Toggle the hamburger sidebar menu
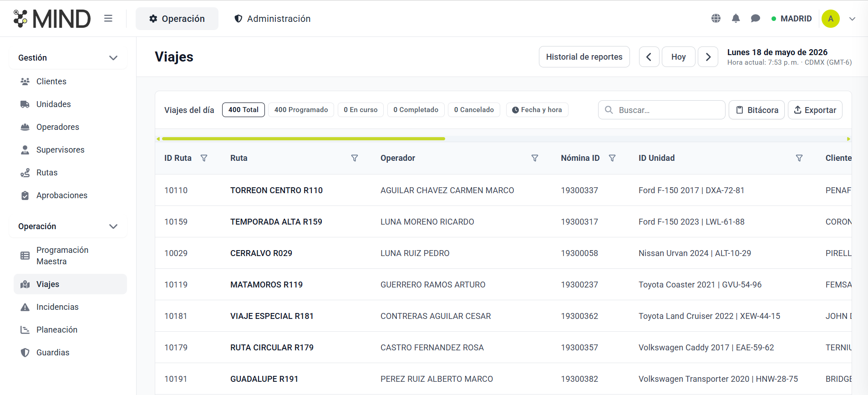The height and width of the screenshot is (395, 868). tap(108, 18)
